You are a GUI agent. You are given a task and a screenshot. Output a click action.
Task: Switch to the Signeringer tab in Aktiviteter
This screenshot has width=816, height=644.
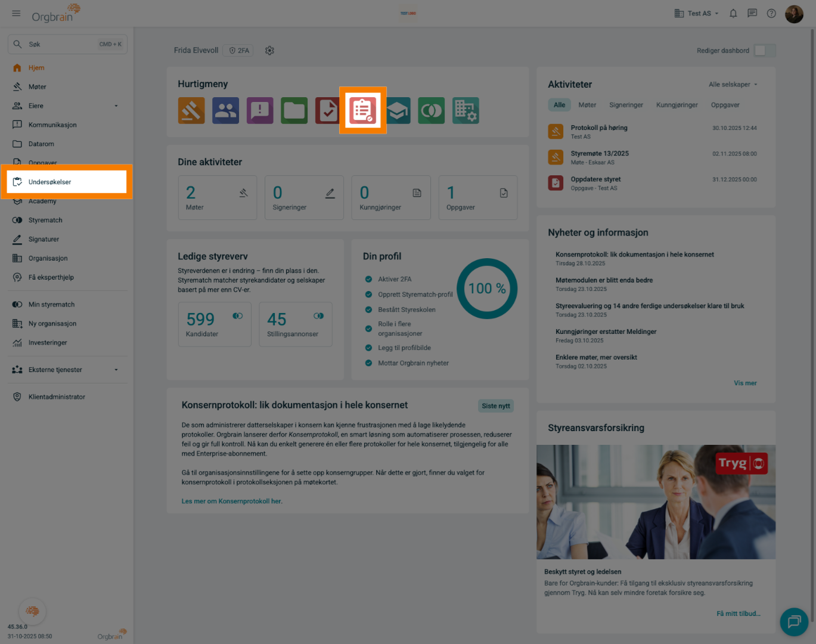tap(626, 105)
